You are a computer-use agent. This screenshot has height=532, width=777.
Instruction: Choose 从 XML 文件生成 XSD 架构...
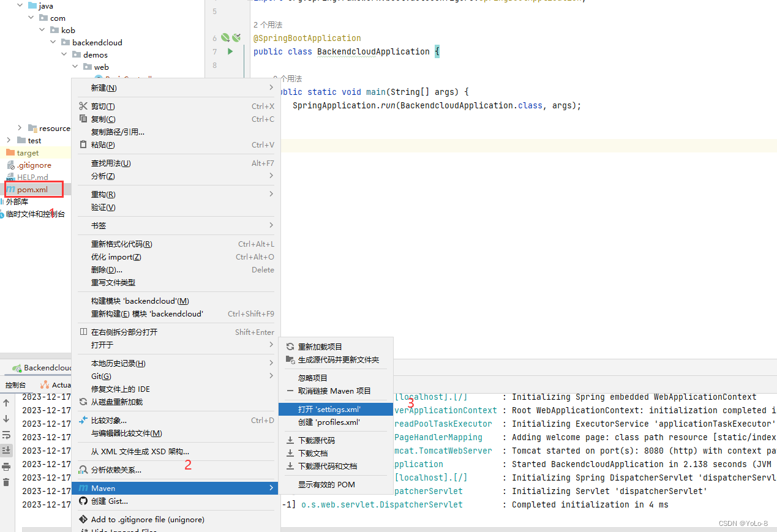tap(176, 451)
